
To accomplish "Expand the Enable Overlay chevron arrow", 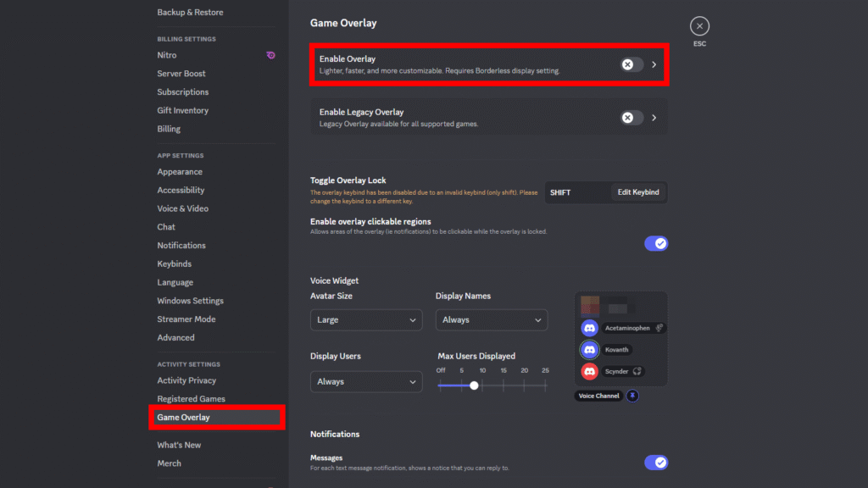I will pyautogui.click(x=654, y=64).
